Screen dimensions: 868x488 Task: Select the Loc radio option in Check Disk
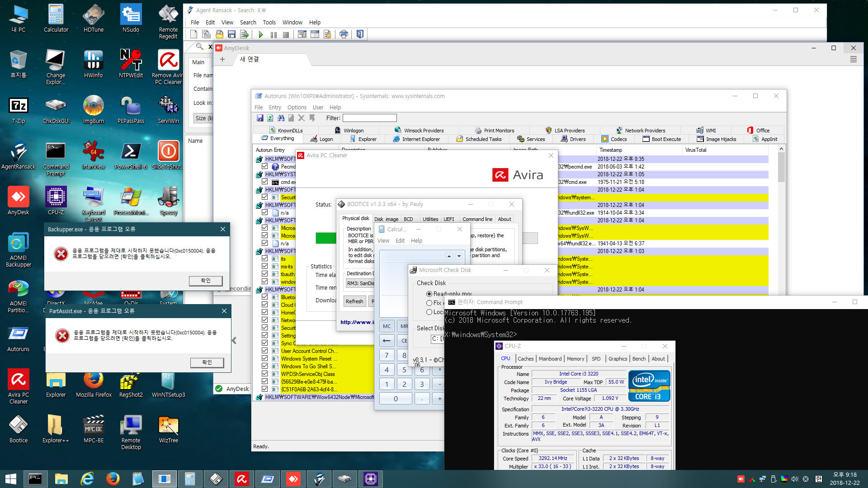(429, 312)
